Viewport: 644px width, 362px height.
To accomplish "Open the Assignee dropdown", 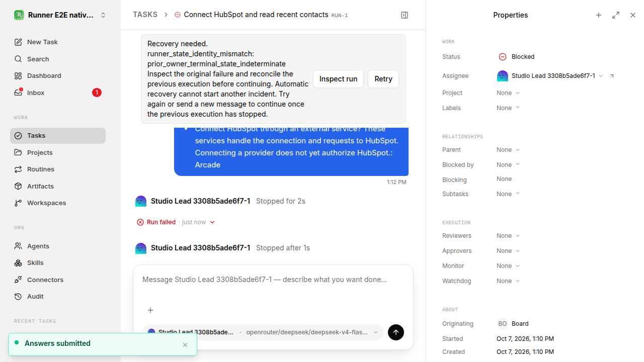I will [x=550, y=76].
